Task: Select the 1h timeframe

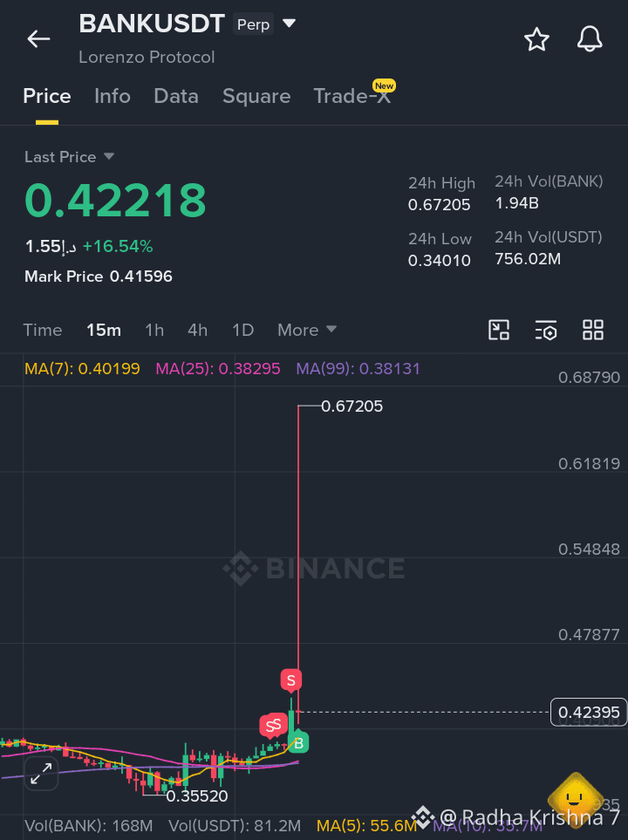Action: 154,330
